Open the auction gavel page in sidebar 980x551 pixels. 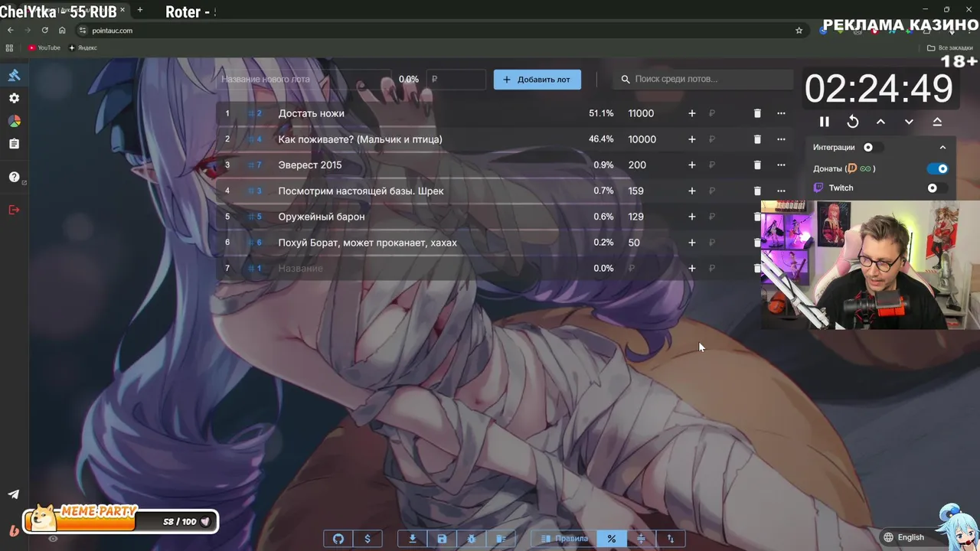click(x=14, y=75)
